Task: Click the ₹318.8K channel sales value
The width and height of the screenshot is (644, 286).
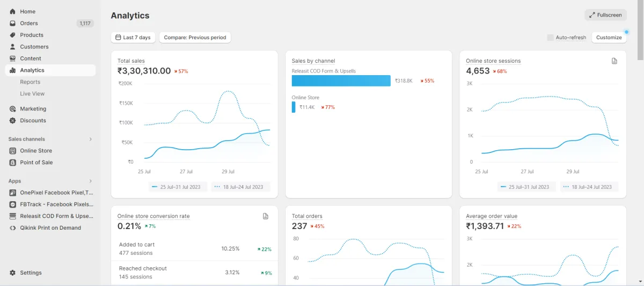Action: point(404,81)
